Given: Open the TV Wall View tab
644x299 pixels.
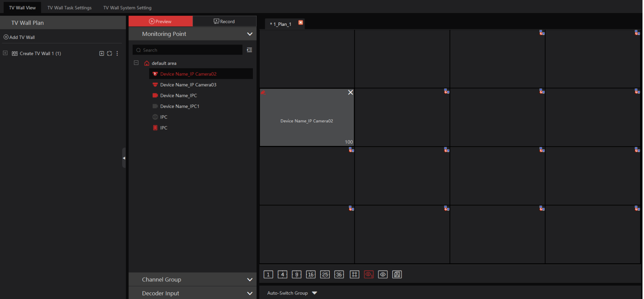Looking at the screenshot, I should point(22,7).
